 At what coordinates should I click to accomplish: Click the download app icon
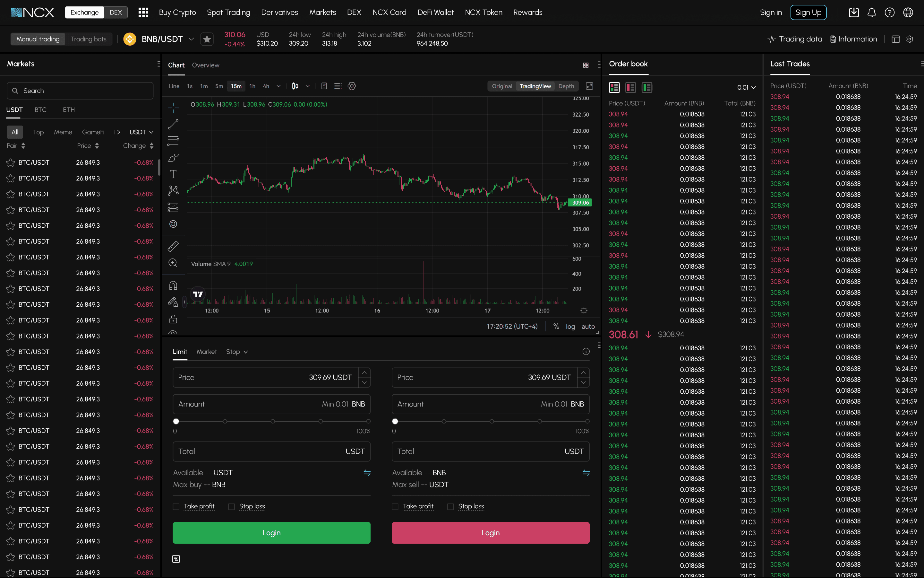pyautogui.click(x=854, y=13)
